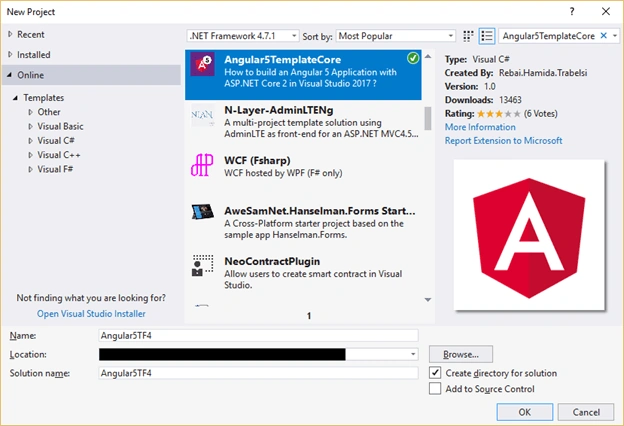The width and height of the screenshot is (624, 426).
Task: Expand the Visual F# node
Action: pyautogui.click(x=30, y=170)
